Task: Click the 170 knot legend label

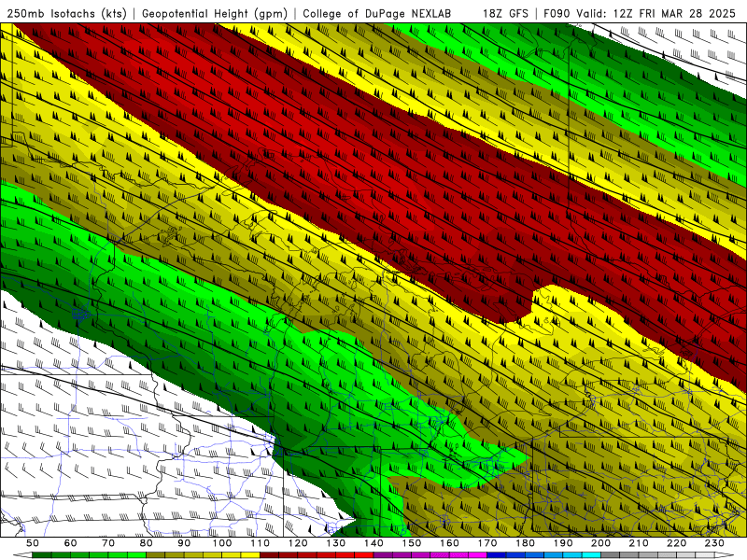Action: pos(487,543)
